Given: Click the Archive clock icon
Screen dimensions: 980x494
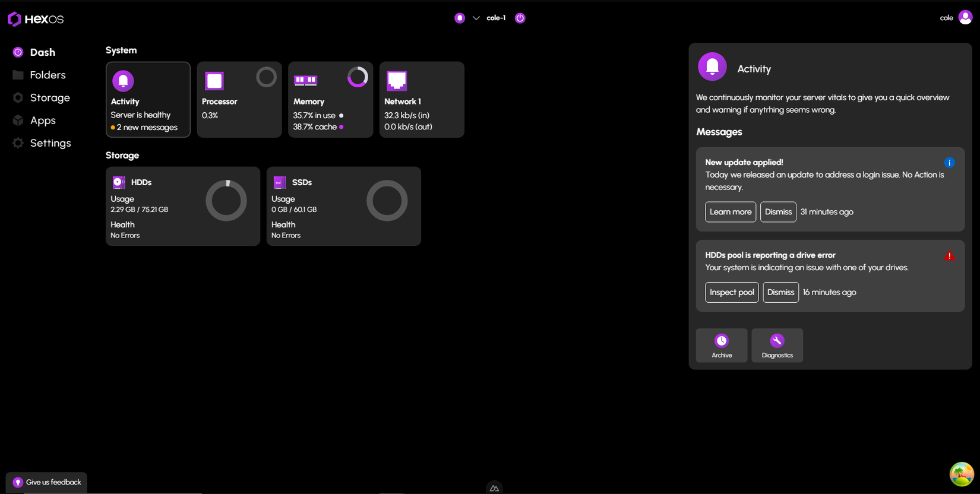Looking at the screenshot, I should pyautogui.click(x=722, y=341).
